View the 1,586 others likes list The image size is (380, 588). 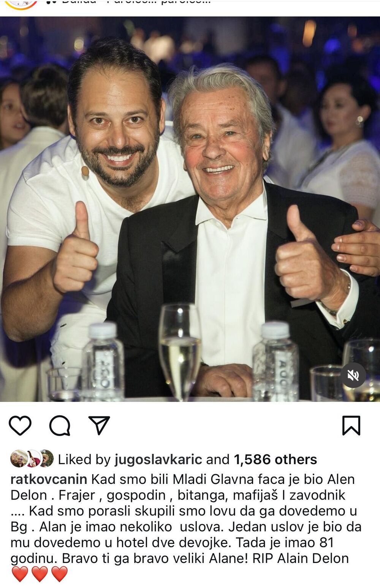coord(275,460)
